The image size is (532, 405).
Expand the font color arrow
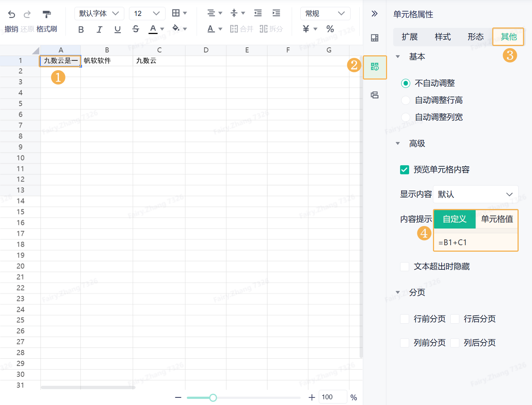[x=162, y=29]
